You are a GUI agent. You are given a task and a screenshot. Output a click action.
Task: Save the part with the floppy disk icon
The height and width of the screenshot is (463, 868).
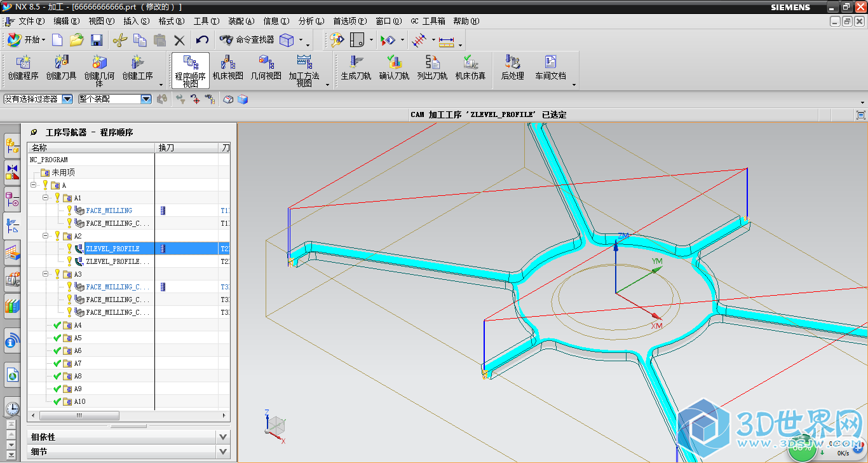pos(97,40)
